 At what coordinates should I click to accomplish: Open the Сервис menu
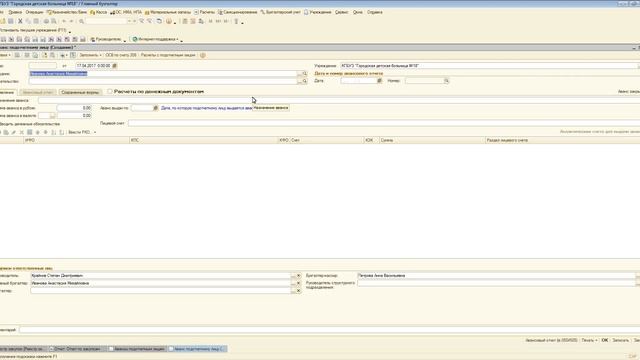pyautogui.click(x=342, y=12)
